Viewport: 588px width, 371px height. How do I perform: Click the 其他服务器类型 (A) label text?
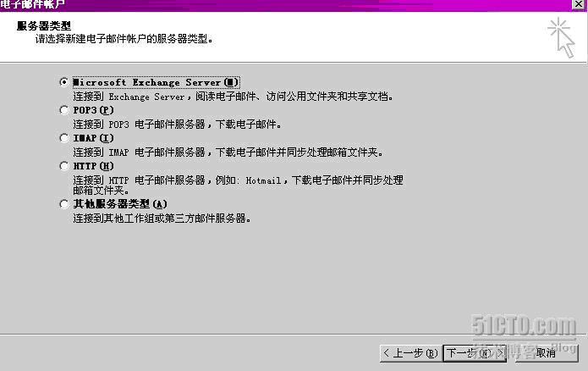click(120, 204)
